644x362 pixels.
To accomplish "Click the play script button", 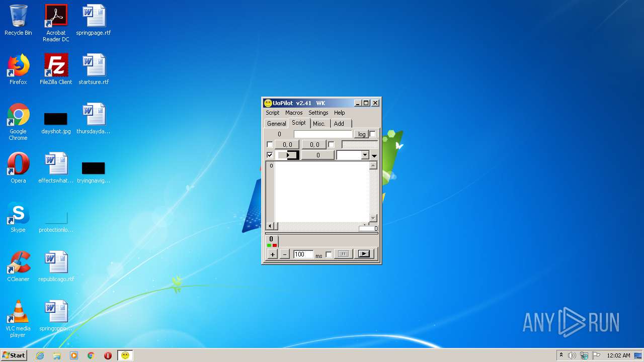I will coord(364,254).
